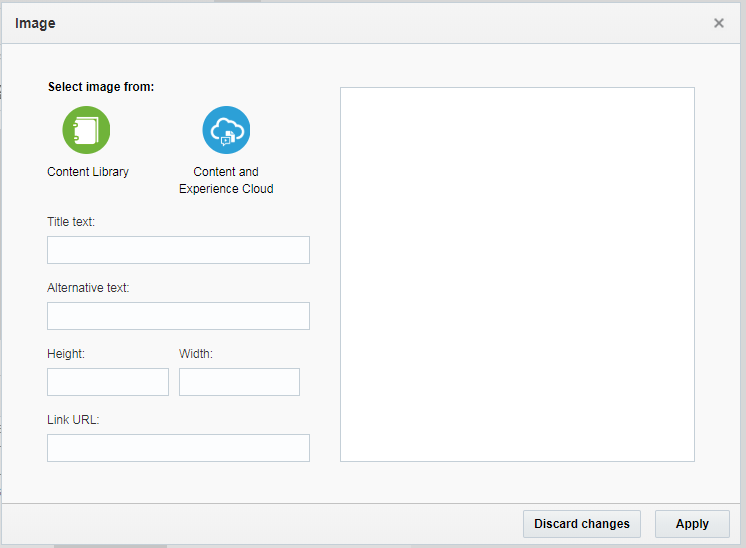Viewport: 746px width, 548px height.
Task: Apply the image settings
Action: (x=692, y=524)
